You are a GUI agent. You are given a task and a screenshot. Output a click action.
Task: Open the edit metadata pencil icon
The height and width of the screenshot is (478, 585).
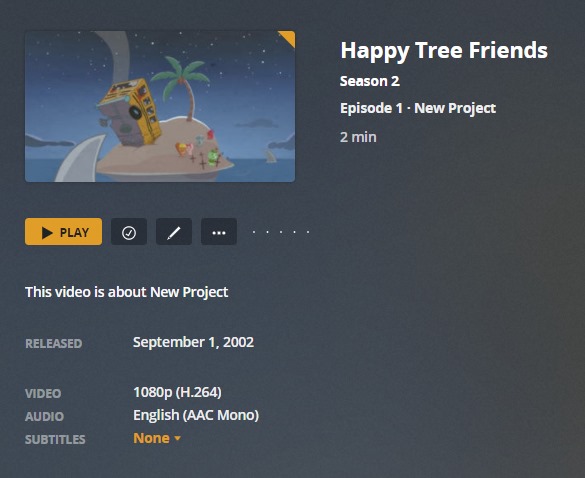point(174,232)
